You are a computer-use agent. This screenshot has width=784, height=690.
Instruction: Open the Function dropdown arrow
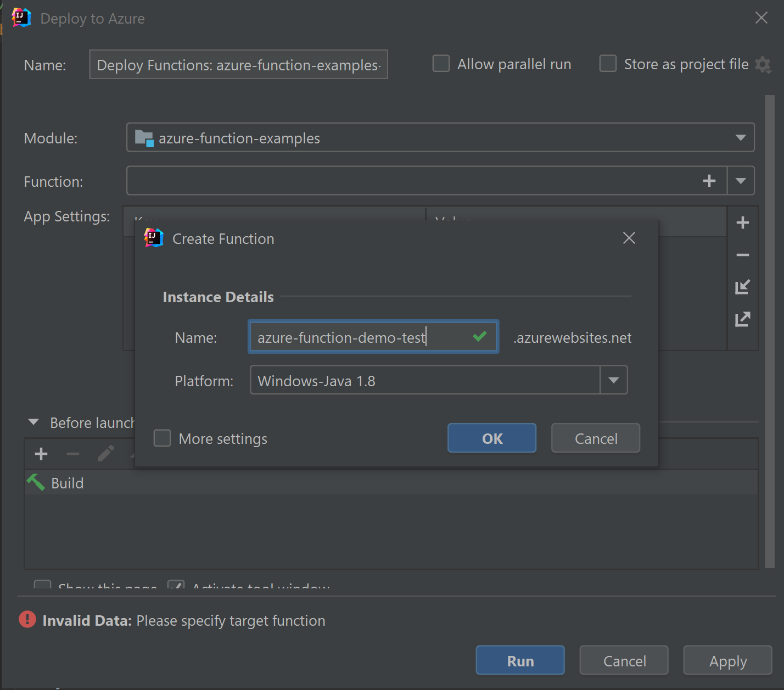(740, 181)
